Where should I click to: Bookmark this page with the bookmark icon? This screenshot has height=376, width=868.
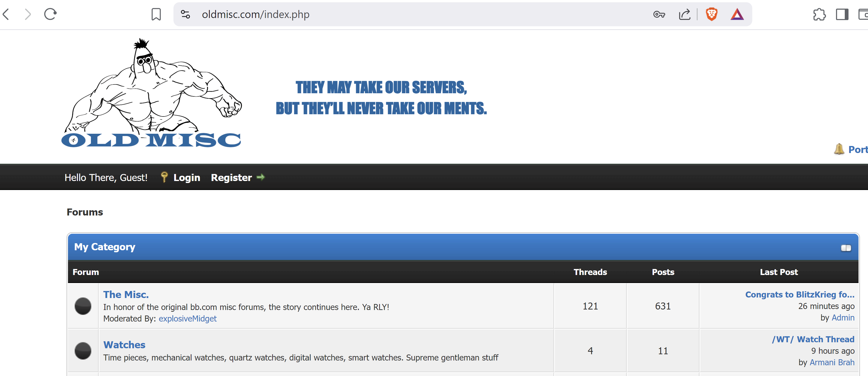(x=156, y=14)
